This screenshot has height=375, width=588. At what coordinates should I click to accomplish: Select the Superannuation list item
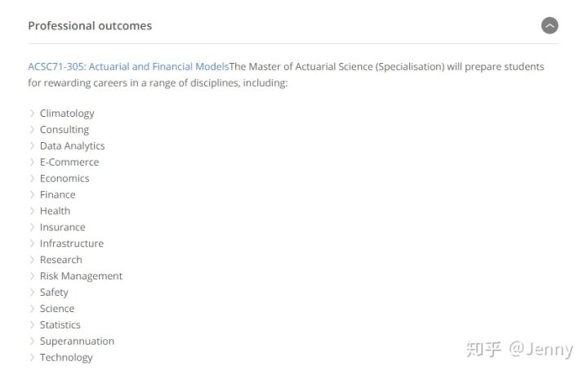(77, 342)
